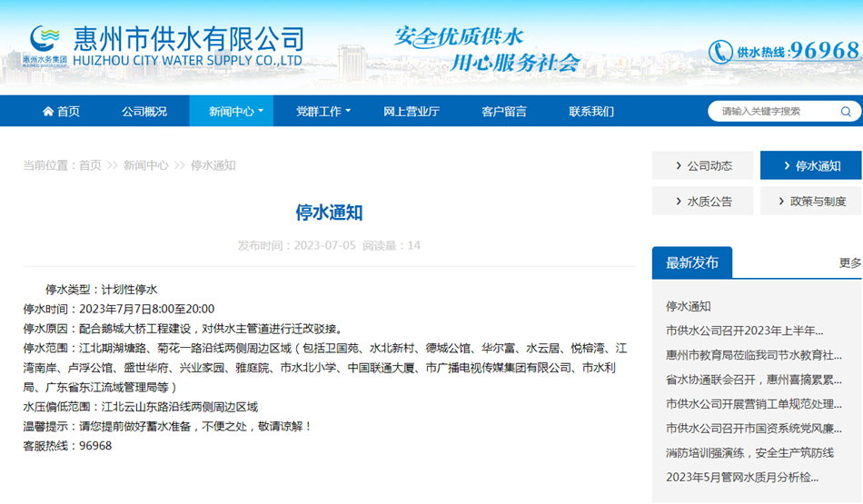863x504 pixels.
Task: Click the home icon beside 首页
Action: [48, 112]
